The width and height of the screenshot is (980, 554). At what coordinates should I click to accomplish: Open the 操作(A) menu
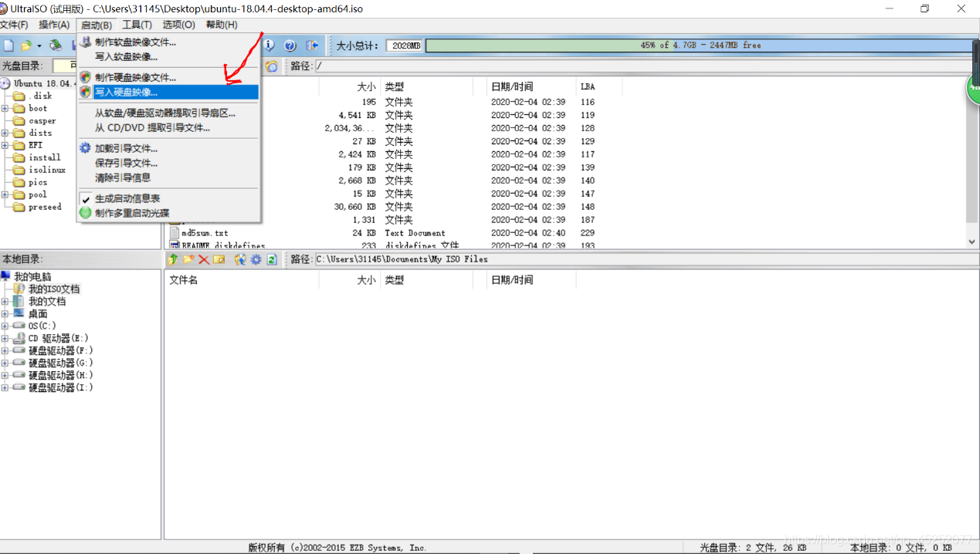[54, 25]
